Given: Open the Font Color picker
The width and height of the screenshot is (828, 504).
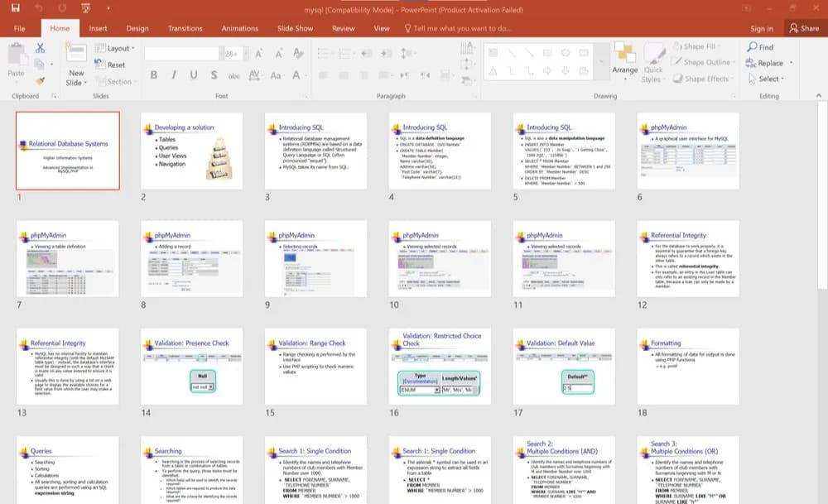Looking at the screenshot, I should pos(298,75).
